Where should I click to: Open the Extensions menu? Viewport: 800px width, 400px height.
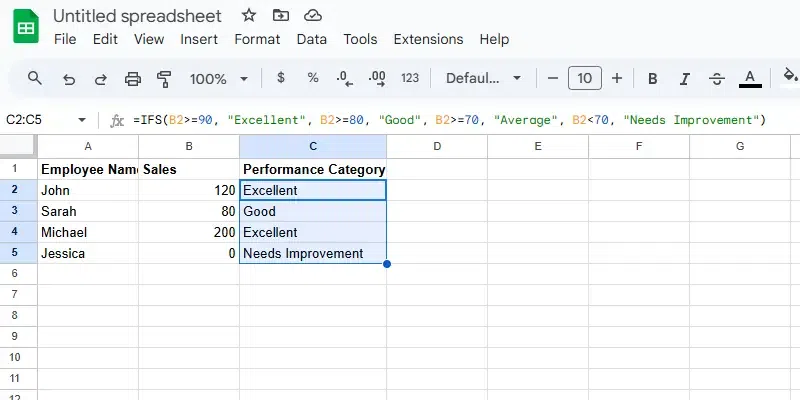tap(428, 39)
